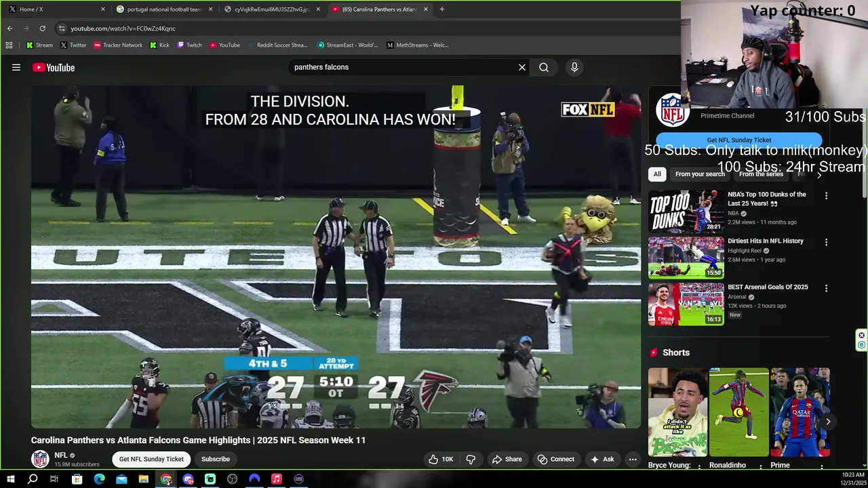Open File Explorer from the taskbar
The image size is (868, 488).
click(x=144, y=479)
